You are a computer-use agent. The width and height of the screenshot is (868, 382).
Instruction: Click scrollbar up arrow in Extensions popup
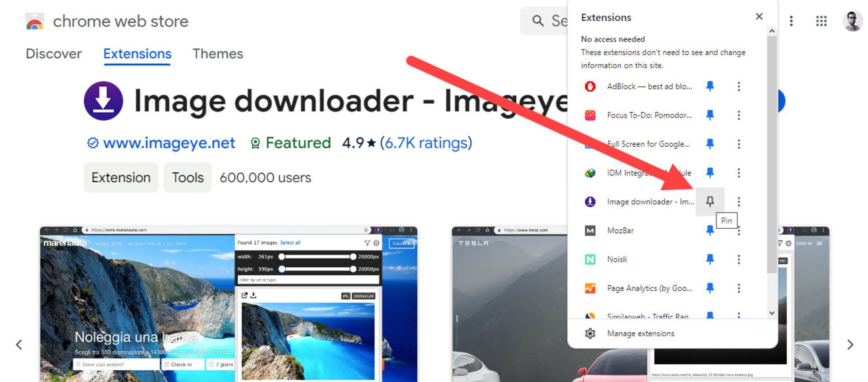pyautogui.click(x=772, y=31)
